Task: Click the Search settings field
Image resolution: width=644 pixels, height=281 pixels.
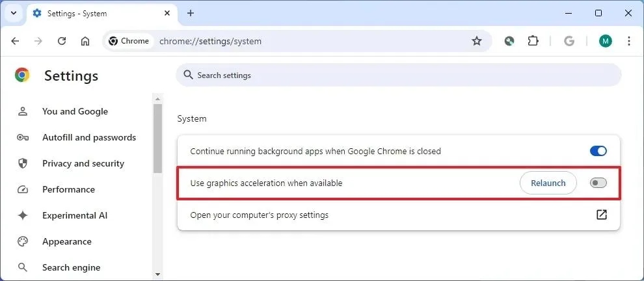Action: [398, 75]
